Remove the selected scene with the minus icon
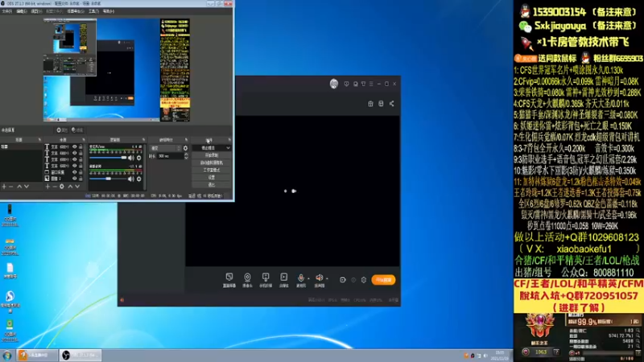The image size is (644, 362). (x=11, y=187)
